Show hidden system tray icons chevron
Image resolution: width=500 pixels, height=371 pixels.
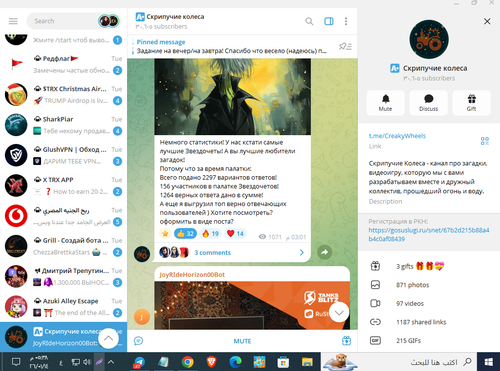[111, 362]
